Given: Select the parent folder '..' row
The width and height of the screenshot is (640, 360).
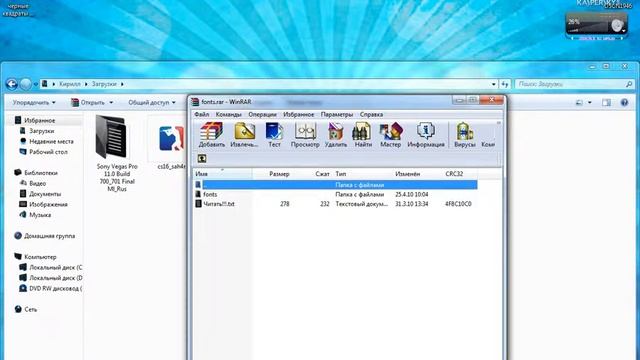Looking at the screenshot, I should coord(336,185).
